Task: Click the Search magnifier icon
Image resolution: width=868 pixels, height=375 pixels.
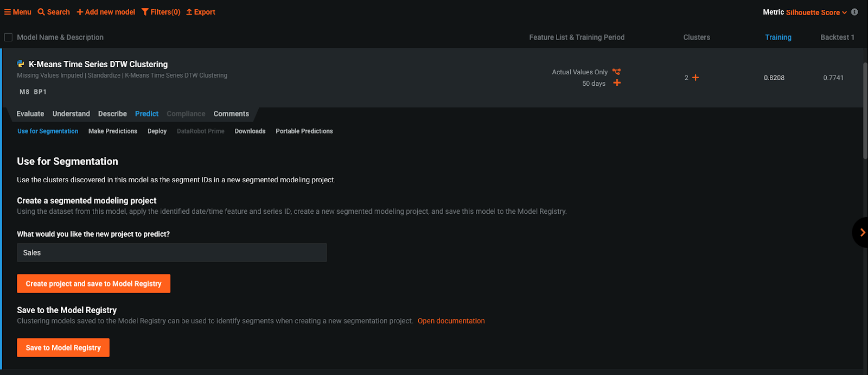Action: (41, 12)
